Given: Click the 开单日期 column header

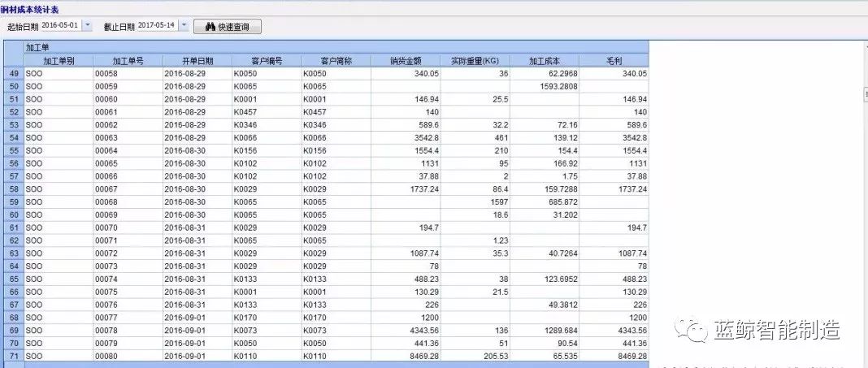Looking at the screenshot, I should 197,61.
